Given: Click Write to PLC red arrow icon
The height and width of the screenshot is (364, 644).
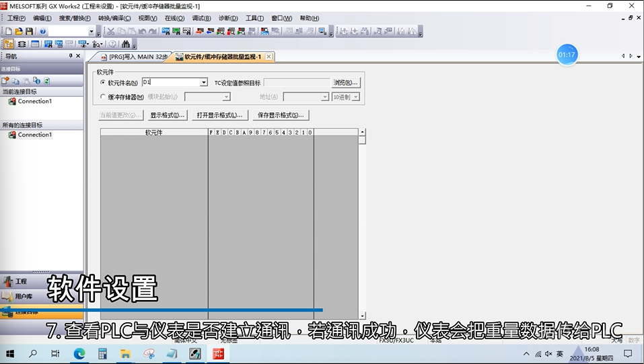Looking at the screenshot, I should point(200,31).
